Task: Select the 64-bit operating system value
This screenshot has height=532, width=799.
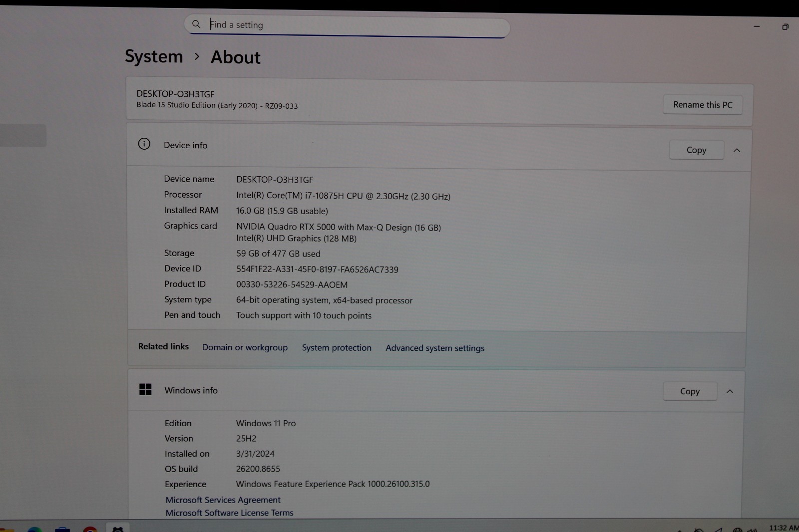Action: click(x=324, y=300)
